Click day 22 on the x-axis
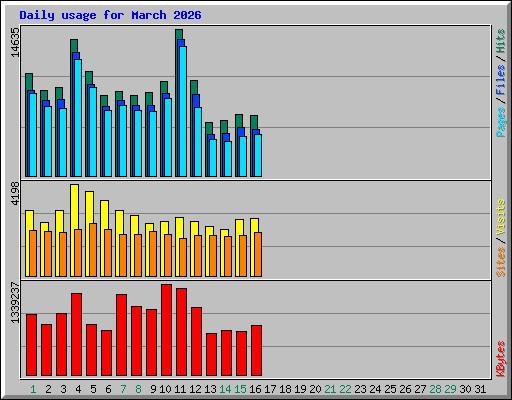The image size is (512, 400). point(345,389)
